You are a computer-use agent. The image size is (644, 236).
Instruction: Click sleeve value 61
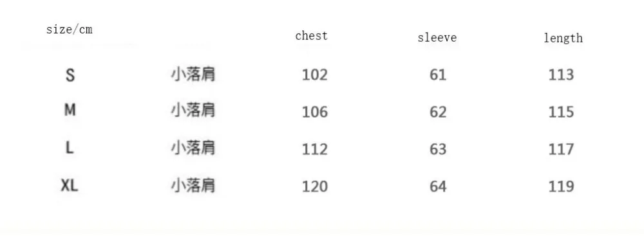click(438, 75)
